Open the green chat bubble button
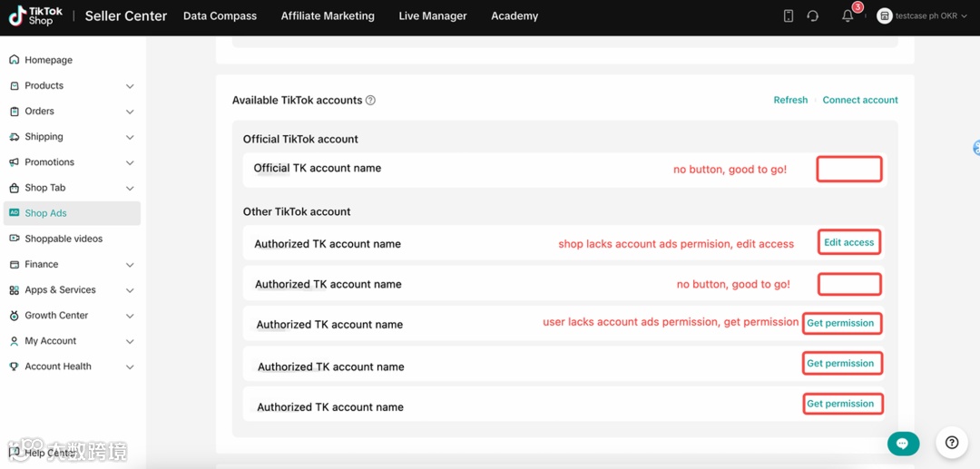The image size is (980, 469). 903,444
